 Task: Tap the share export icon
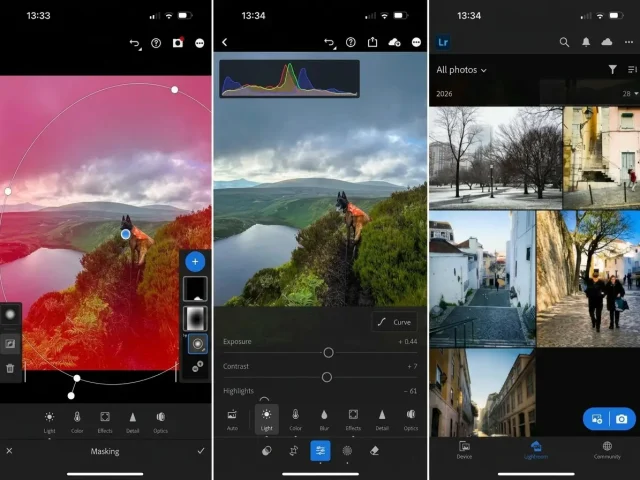[x=372, y=42]
